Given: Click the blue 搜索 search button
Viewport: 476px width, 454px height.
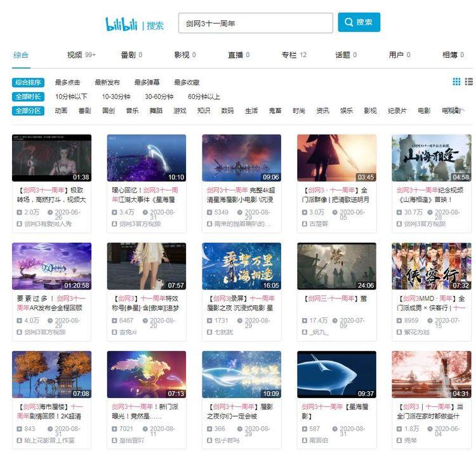Looking at the screenshot, I should point(359,22).
